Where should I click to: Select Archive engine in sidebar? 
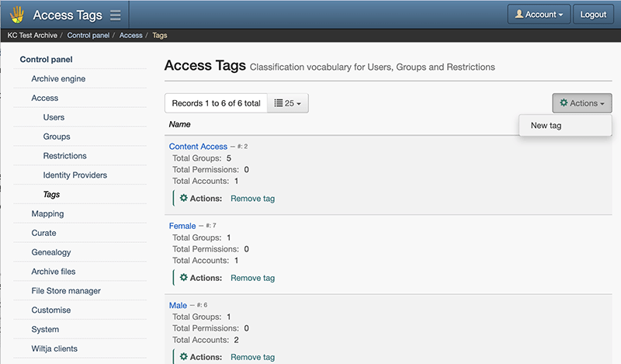coord(58,79)
